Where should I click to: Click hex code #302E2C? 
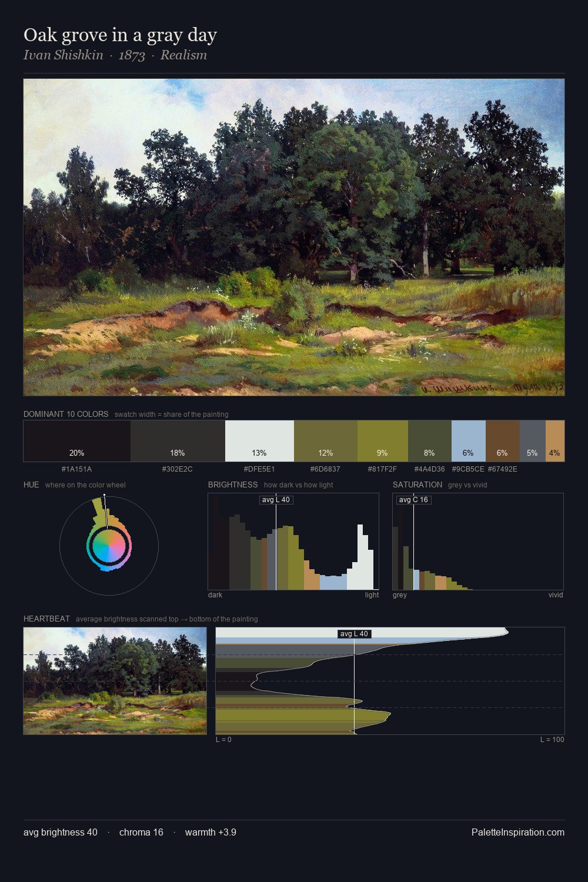click(x=177, y=469)
